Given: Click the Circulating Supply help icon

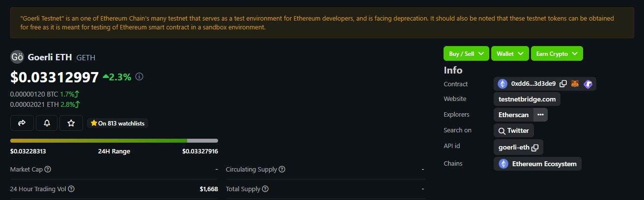Looking at the screenshot, I should pos(282,170).
